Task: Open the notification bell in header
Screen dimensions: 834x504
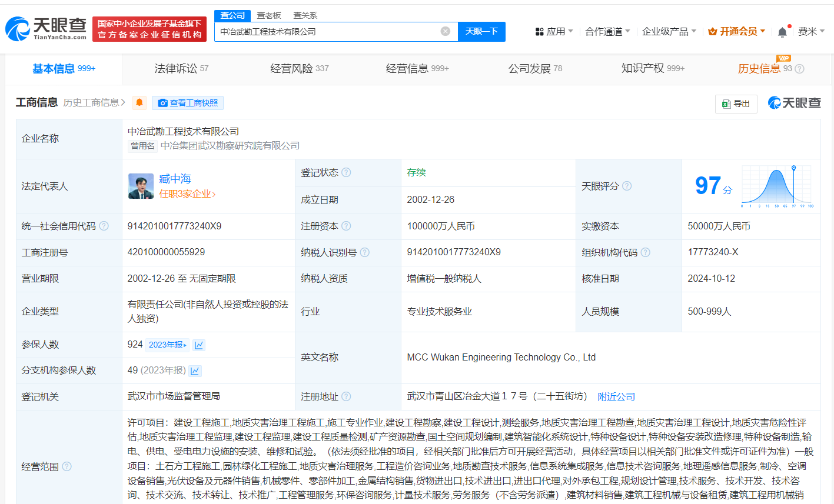Action: pos(782,32)
